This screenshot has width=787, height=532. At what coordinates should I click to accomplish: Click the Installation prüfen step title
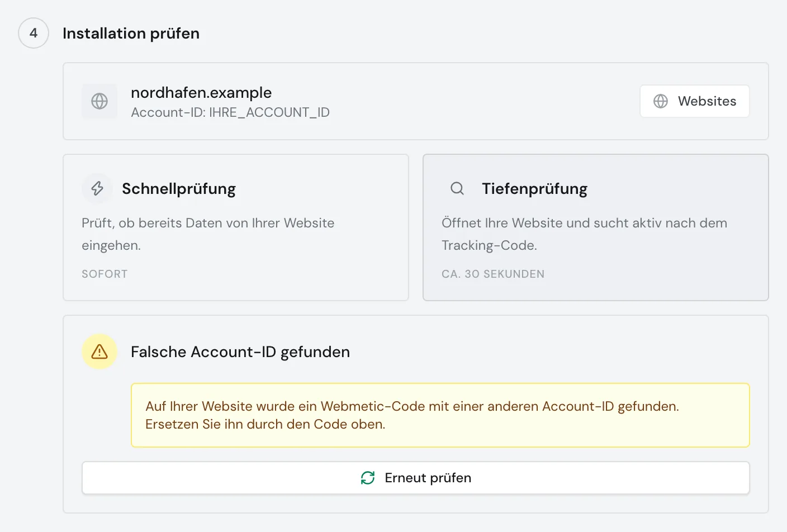pyautogui.click(x=131, y=34)
